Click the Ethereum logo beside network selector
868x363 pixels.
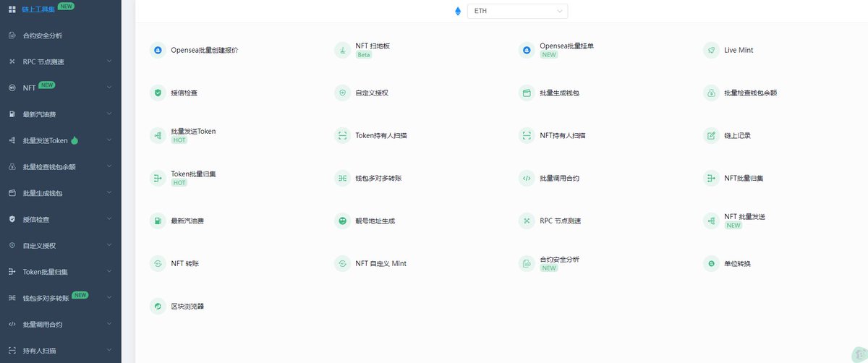(x=457, y=11)
